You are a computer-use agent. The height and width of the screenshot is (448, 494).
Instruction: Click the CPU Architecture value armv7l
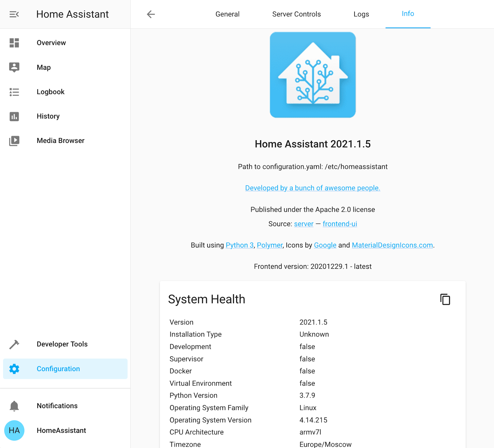[310, 432]
